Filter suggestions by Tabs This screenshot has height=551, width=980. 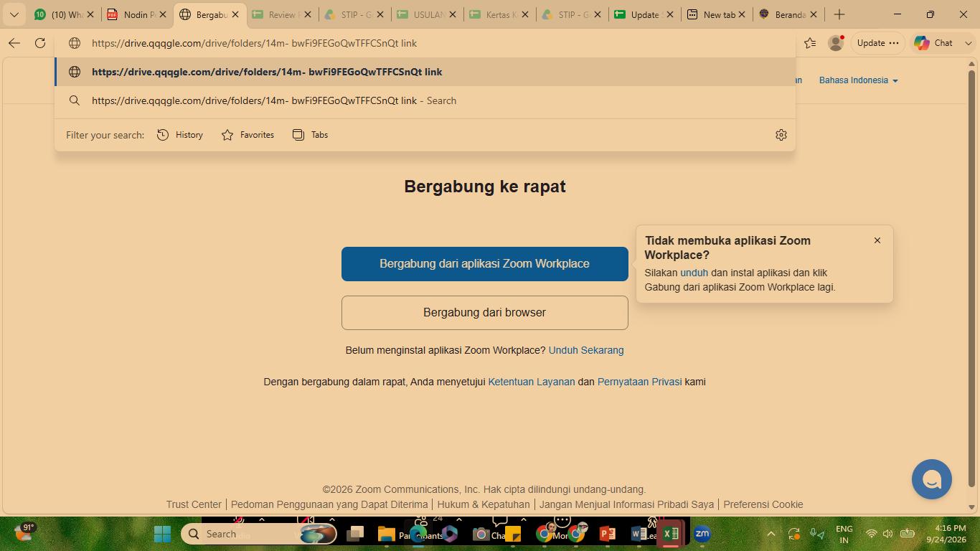(x=310, y=135)
